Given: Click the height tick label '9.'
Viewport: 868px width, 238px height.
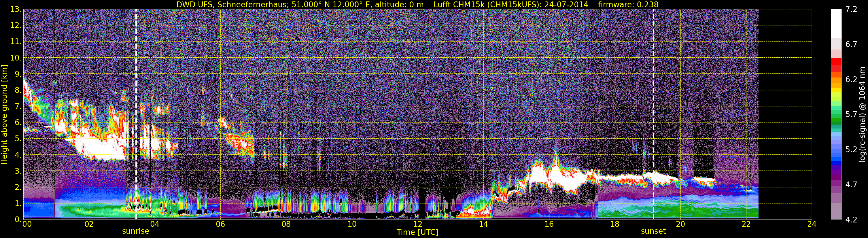Looking at the screenshot, I should point(18,74).
